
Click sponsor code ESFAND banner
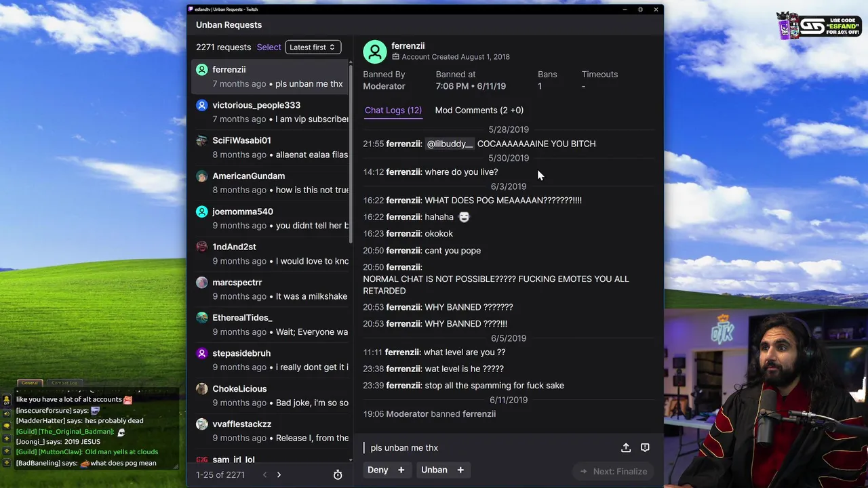pos(818,26)
